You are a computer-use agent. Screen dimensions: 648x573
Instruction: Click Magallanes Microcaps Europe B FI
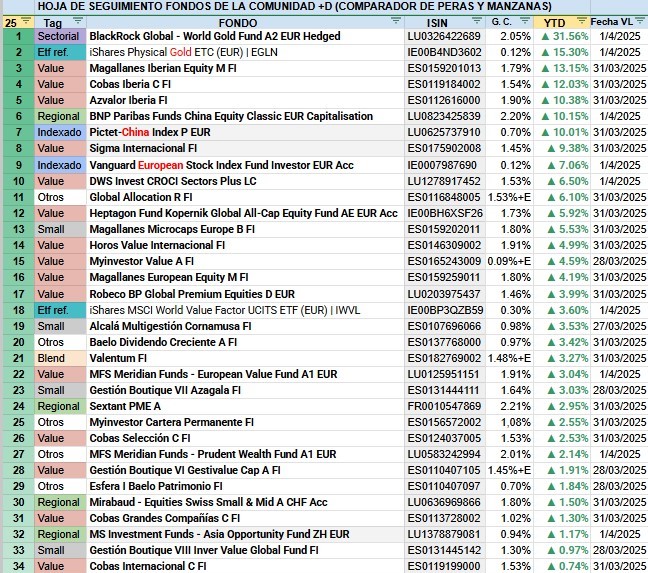pyautogui.click(x=245, y=229)
